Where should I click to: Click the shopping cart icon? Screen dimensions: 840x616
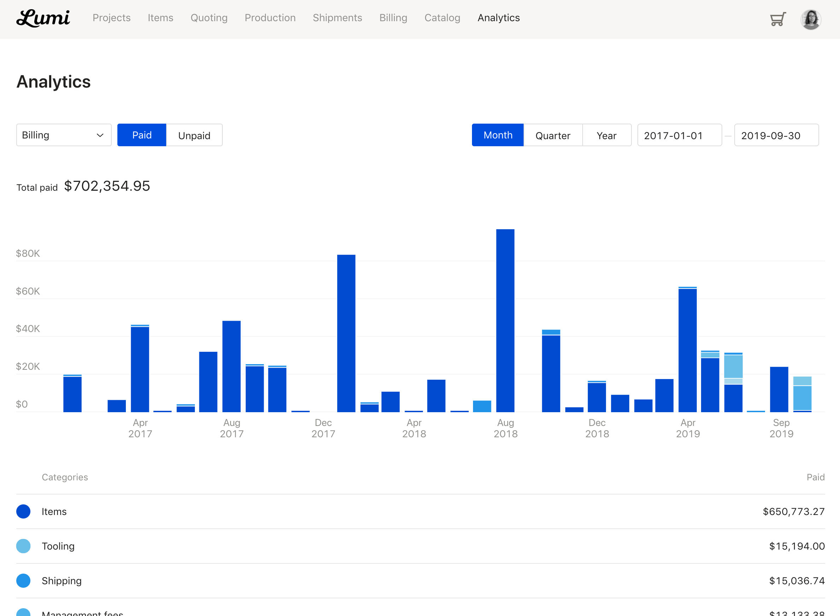coord(777,18)
